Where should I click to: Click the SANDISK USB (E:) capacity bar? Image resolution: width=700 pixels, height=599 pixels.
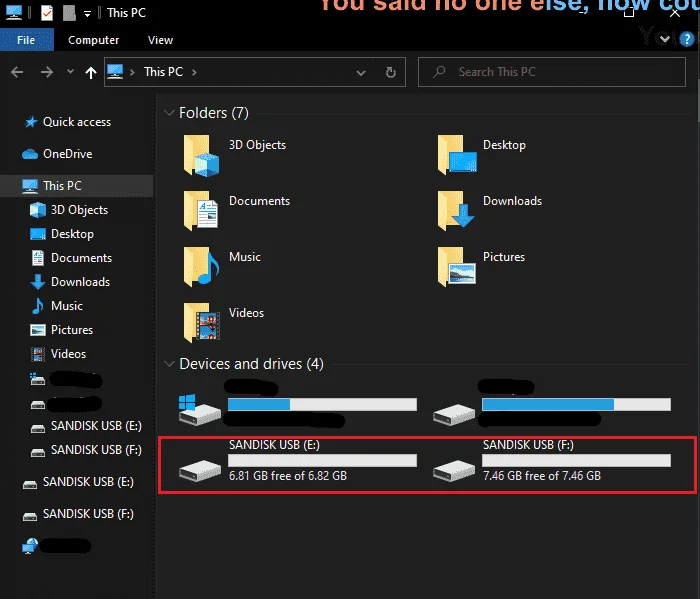[322, 461]
